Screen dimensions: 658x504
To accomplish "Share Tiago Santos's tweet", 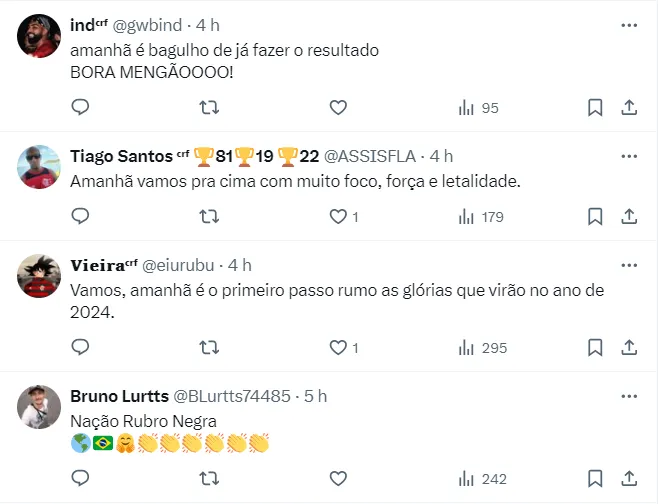I will click(x=629, y=217).
